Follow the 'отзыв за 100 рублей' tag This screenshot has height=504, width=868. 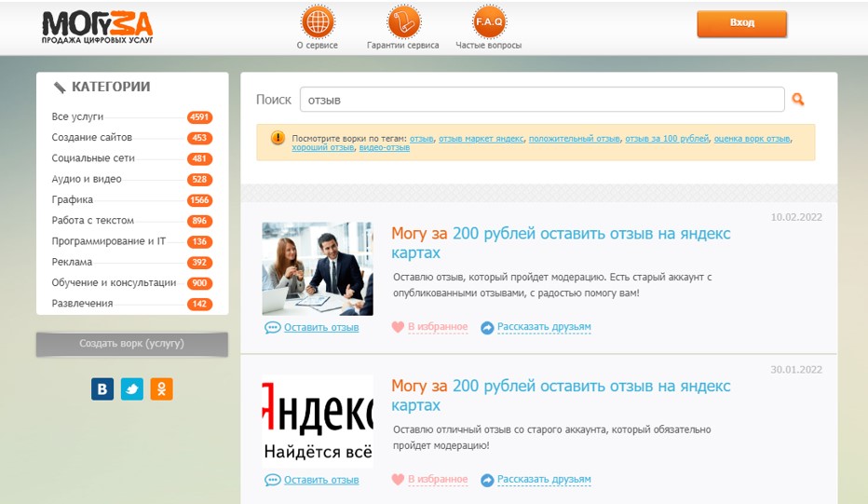(x=667, y=139)
